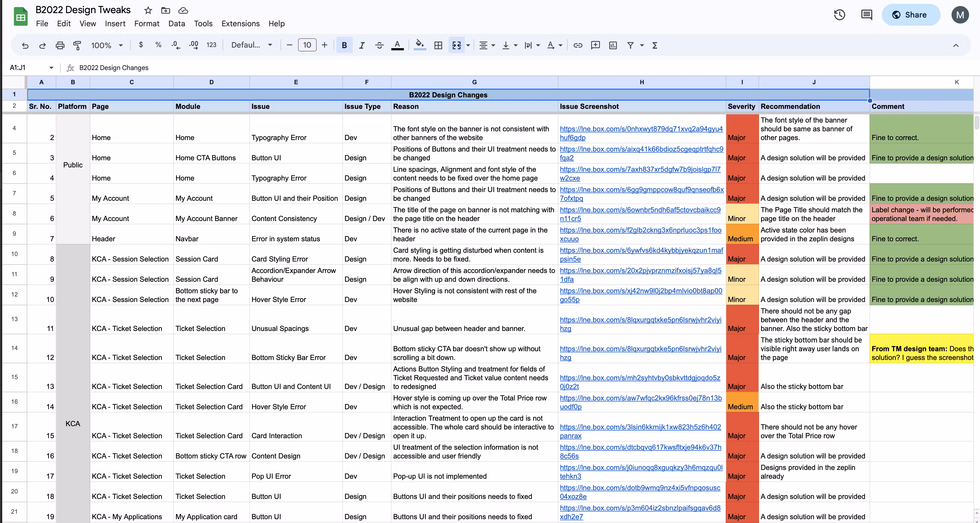Toggle bold formatting

coord(344,45)
